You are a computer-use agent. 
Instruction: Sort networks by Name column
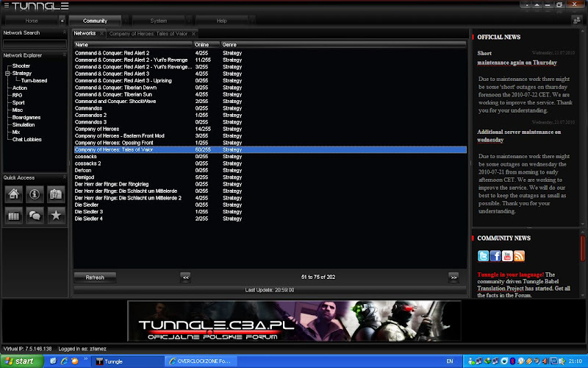pos(133,44)
